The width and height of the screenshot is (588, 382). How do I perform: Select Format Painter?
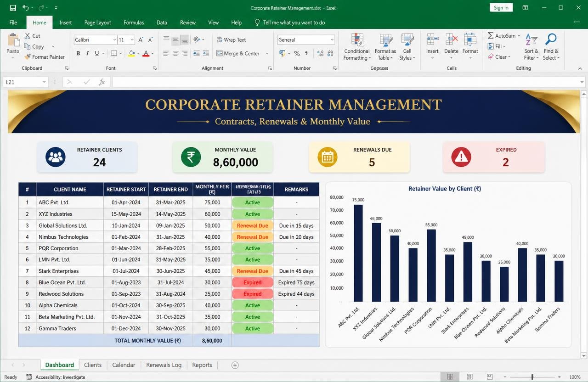(44, 57)
